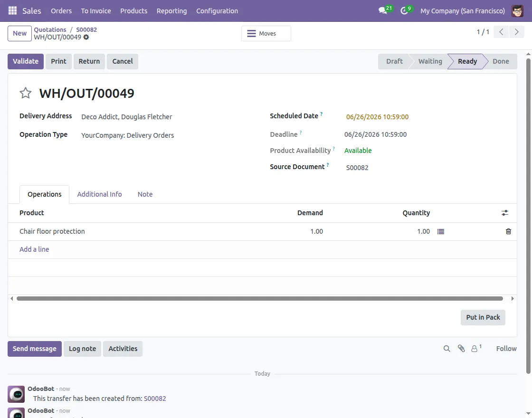Screen dimensions: 532x418
Task: Open the Products menu
Action: [x=133, y=11]
